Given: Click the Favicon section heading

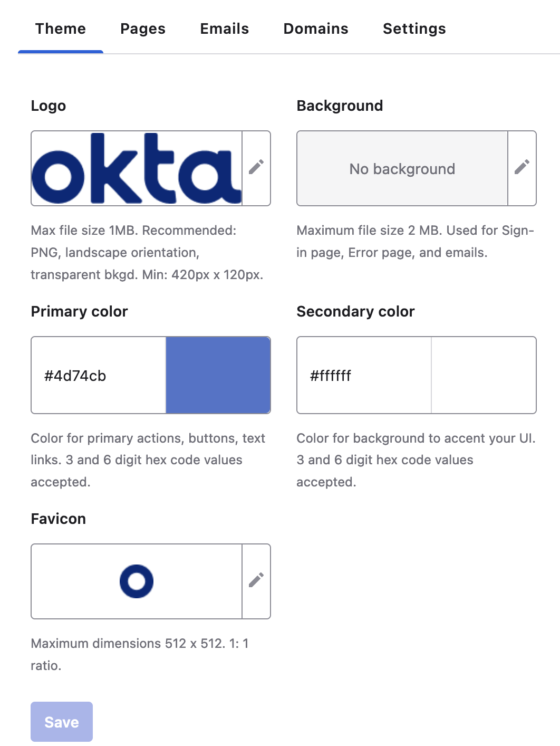Looking at the screenshot, I should [59, 519].
